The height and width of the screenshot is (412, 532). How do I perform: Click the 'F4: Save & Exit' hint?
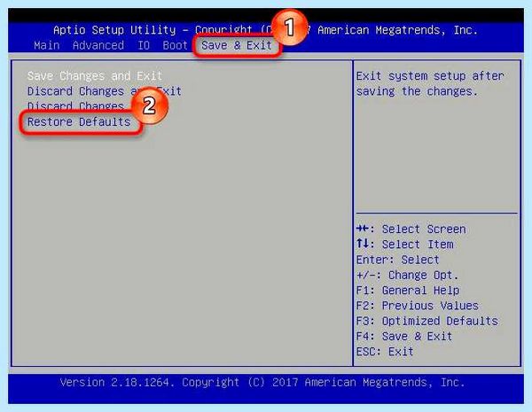(x=404, y=336)
